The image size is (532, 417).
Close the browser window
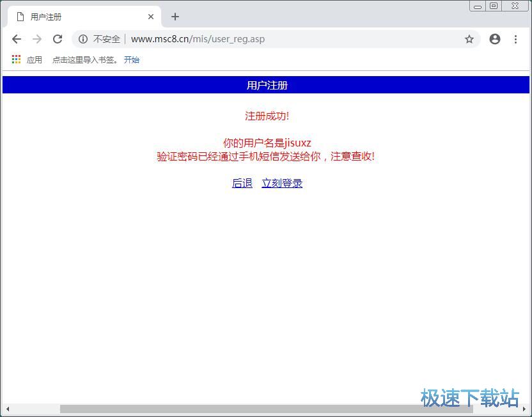(515, 6)
